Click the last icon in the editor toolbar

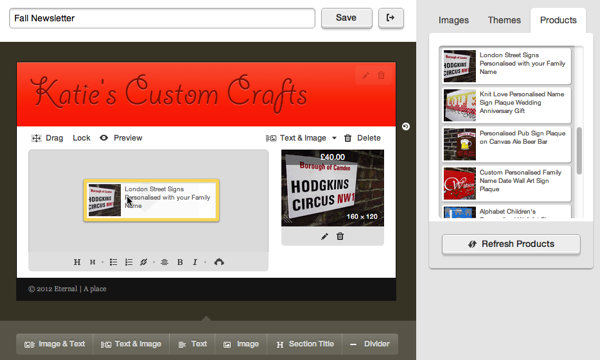[x=219, y=262]
